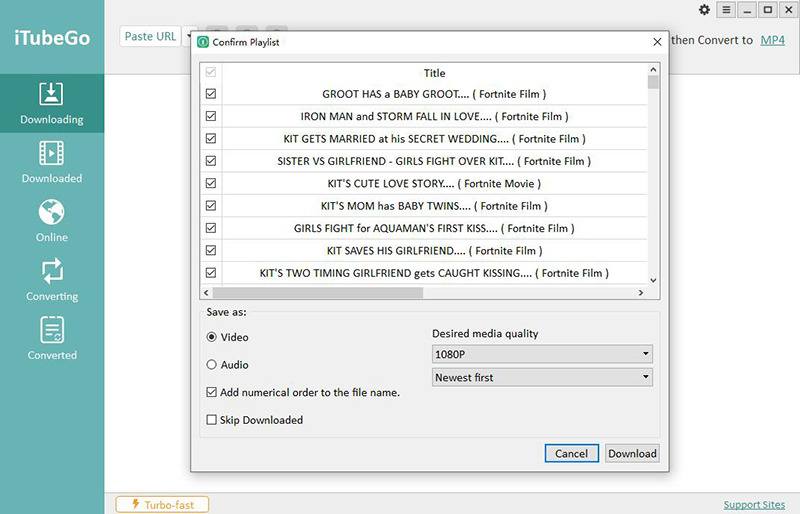The width and height of the screenshot is (800, 514).
Task: Click the iTubeGo logo
Action: click(x=52, y=38)
